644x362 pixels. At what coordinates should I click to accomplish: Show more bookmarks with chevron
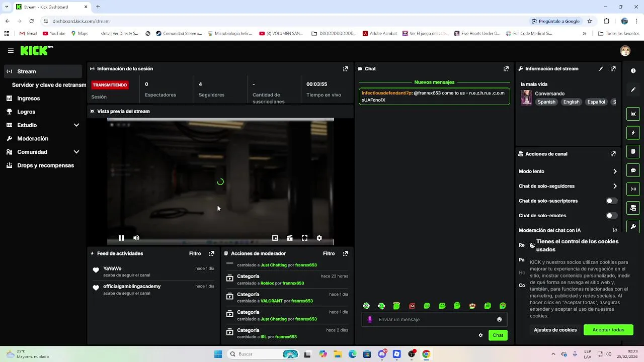(x=585, y=34)
